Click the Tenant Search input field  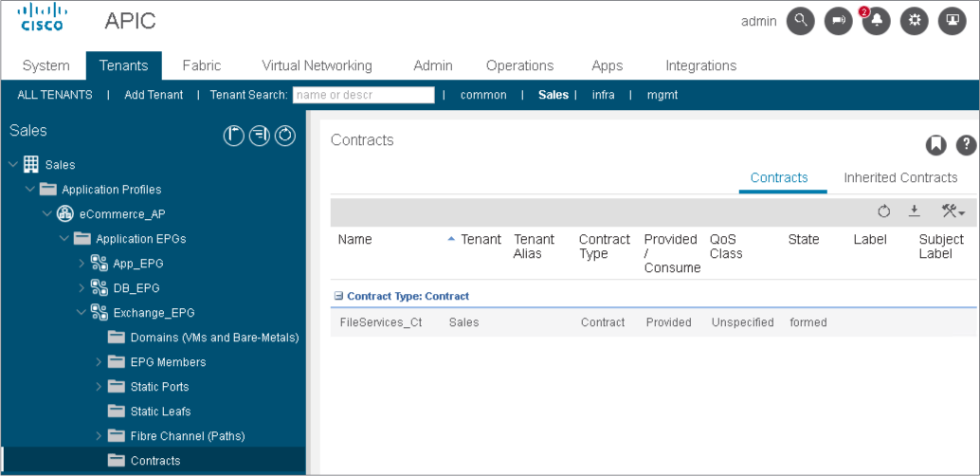click(x=363, y=95)
